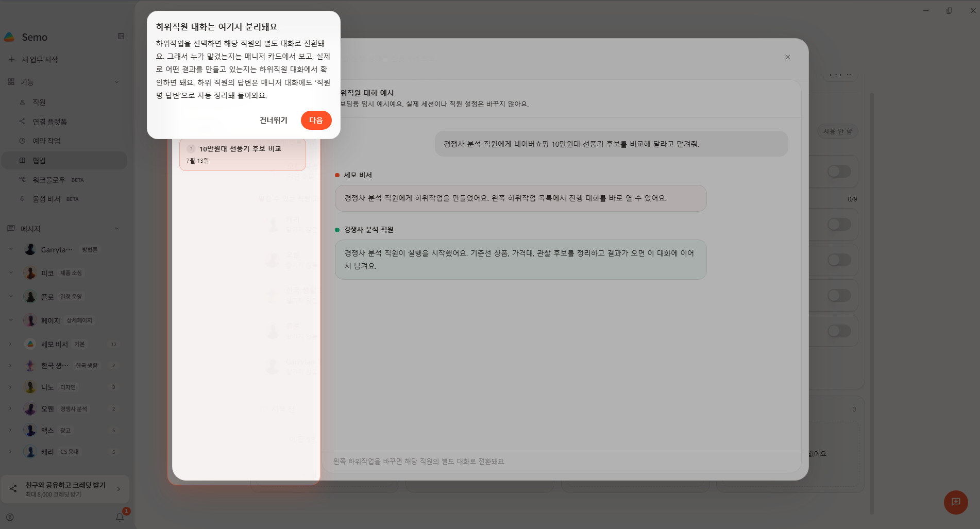The image size is (980, 529).
Task: Click the 디노 avatar
Action: (30, 387)
